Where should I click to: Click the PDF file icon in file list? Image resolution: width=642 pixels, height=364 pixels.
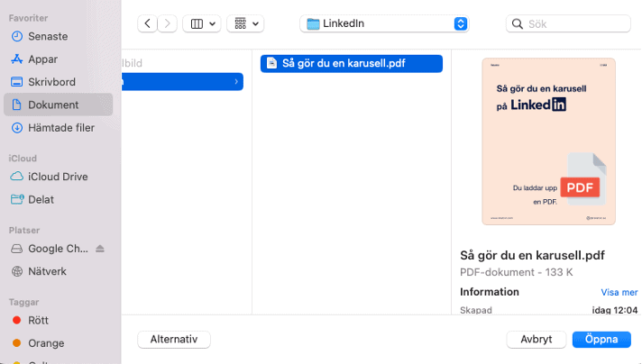[271, 63]
